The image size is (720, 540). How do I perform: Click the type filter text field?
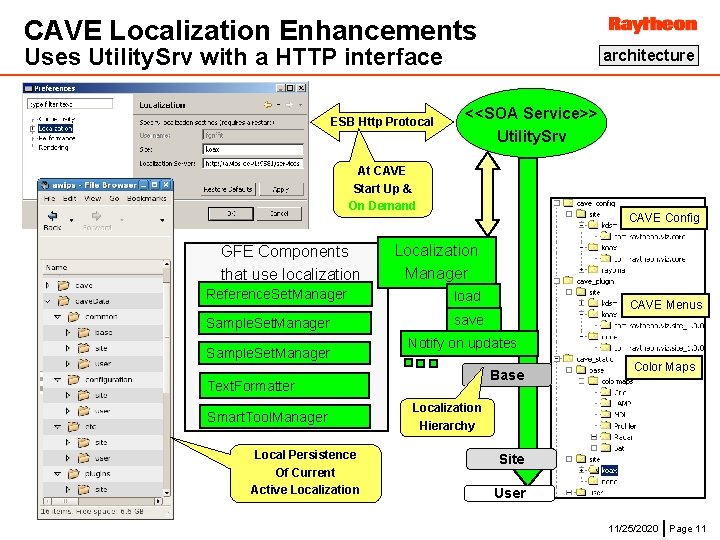70,104
